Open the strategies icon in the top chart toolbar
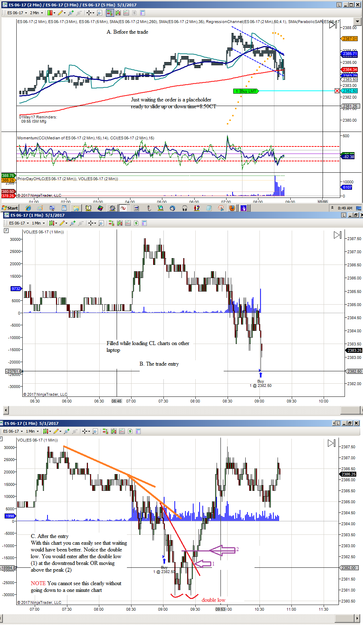The image size is (363, 644). tap(126, 13)
